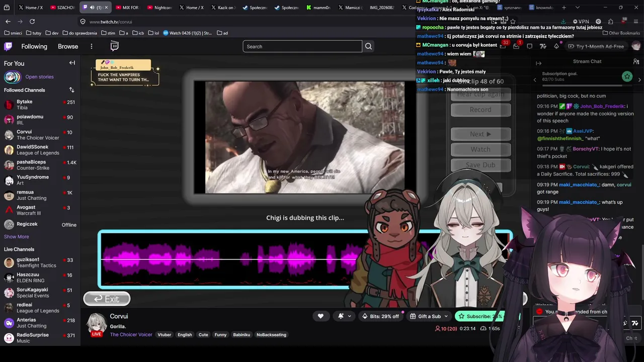The width and height of the screenshot is (644, 362).
Task: Open the Stories icon in Twitch top navigation
Action: (115, 46)
